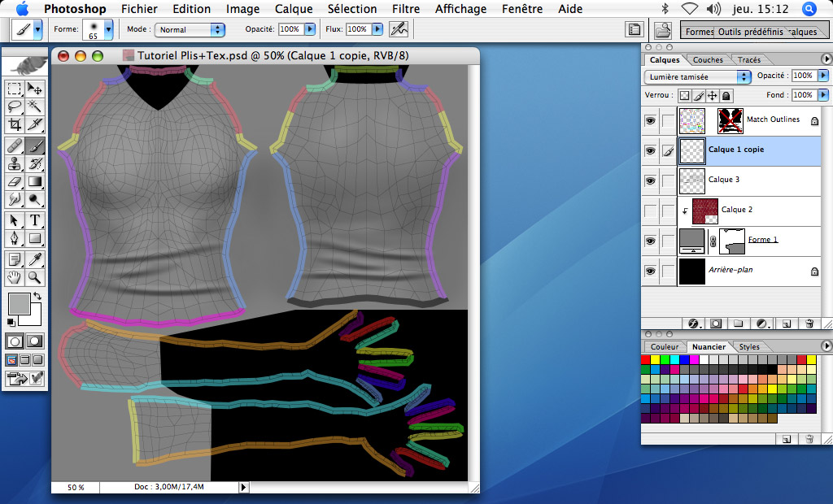Open the Calque menu in menu bar
Screen dimensions: 833x504
click(x=294, y=9)
